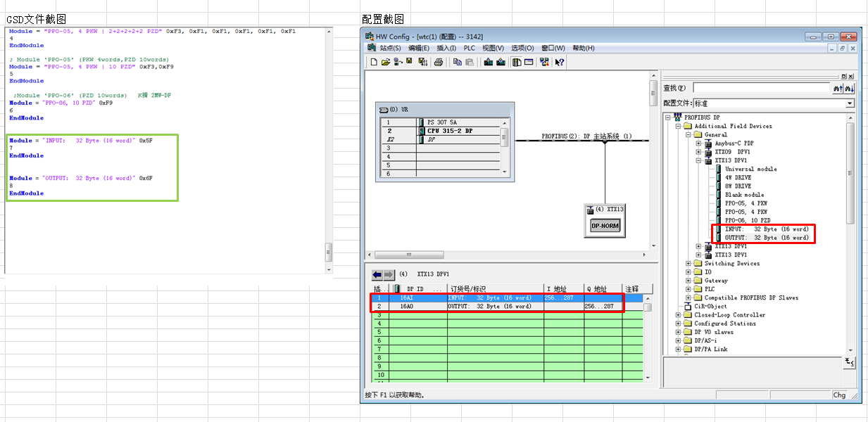Open the 站点(S) menu
Screen dimensions: 868x422
point(390,49)
